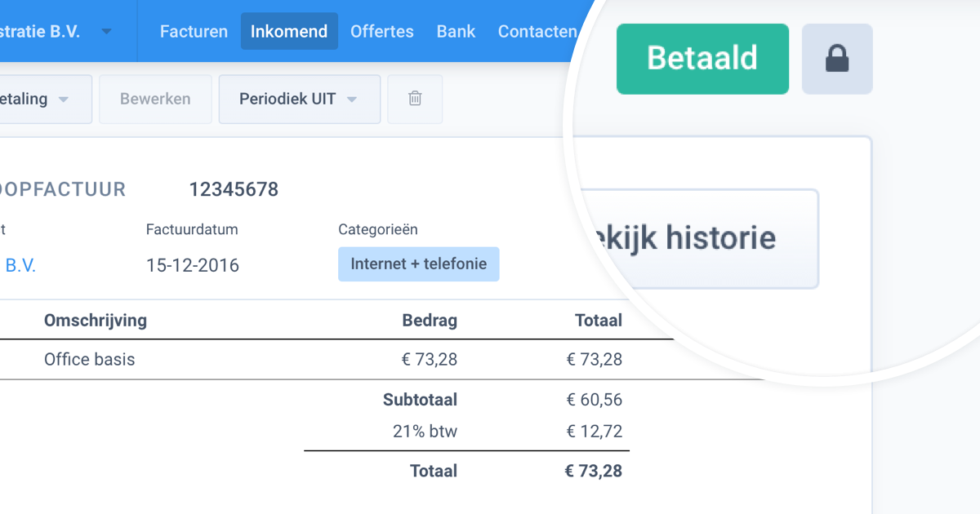Image resolution: width=980 pixels, height=514 pixels.
Task: Click the chevron on the Periodiek UIT button
Action: click(352, 99)
